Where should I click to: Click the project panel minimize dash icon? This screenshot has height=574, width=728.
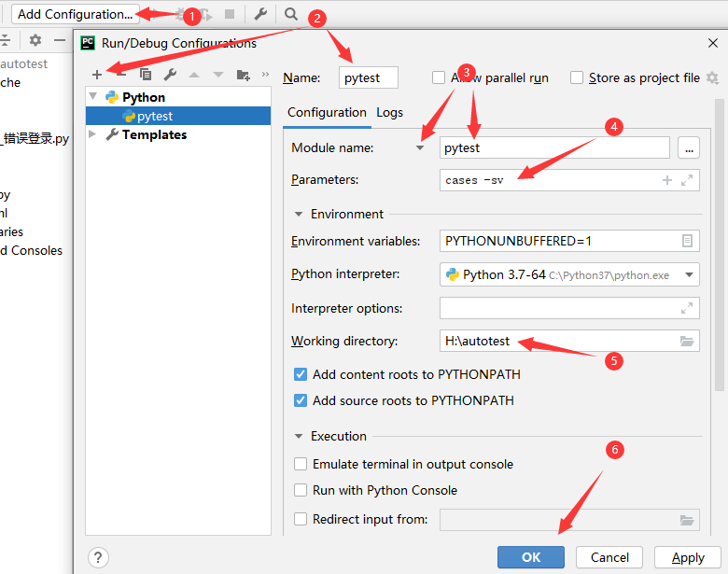60,40
